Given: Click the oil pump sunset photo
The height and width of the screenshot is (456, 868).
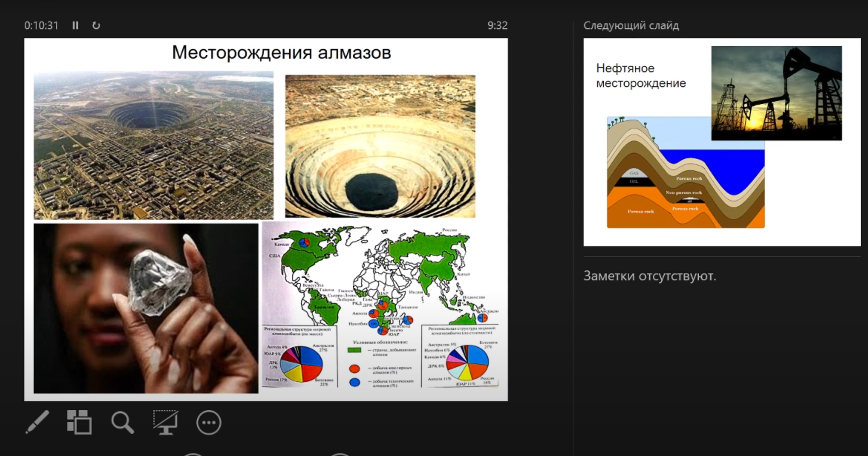Looking at the screenshot, I should point(776,93).
